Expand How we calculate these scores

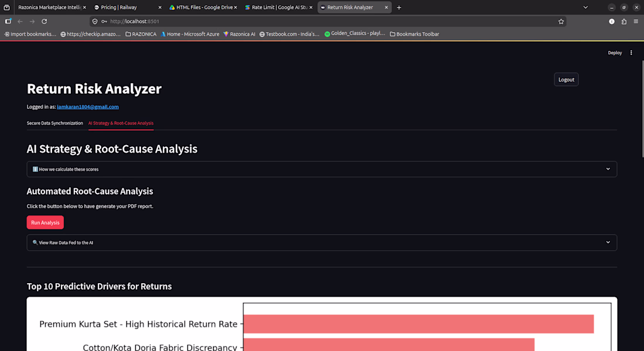click(321, 169)
